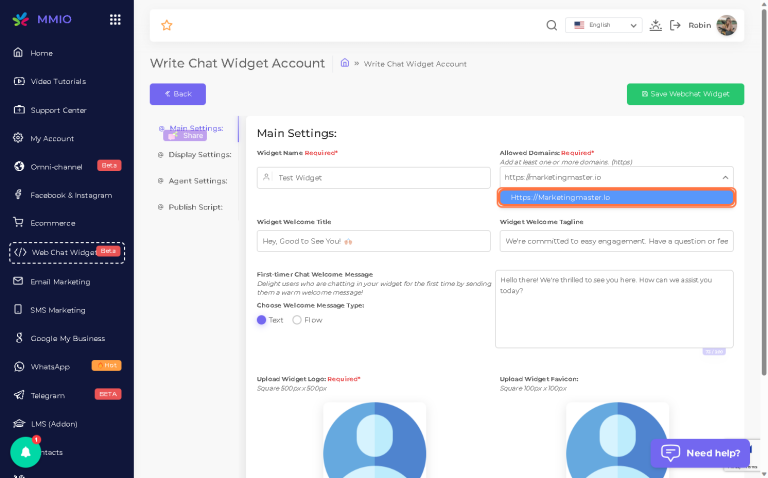The height and width of the screenshot is (478, 768).
Task: Click Robin's profile avatar
Action: [726, 25]
